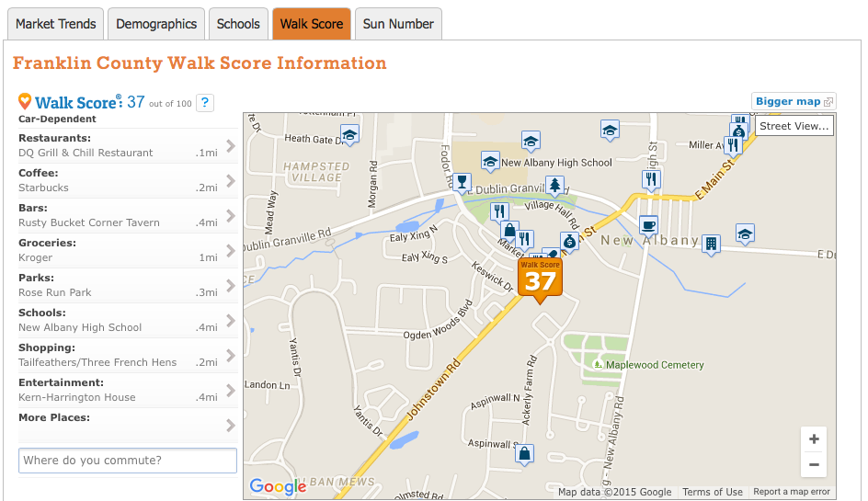The height and width of the screenshot is (501, 868).
Task: Click the Street View button
Action: click(794, 126)
